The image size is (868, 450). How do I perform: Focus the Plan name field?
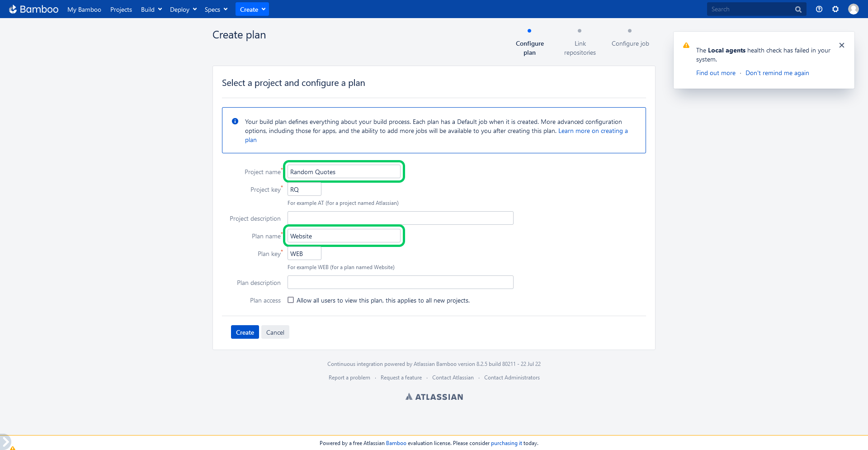344,236
